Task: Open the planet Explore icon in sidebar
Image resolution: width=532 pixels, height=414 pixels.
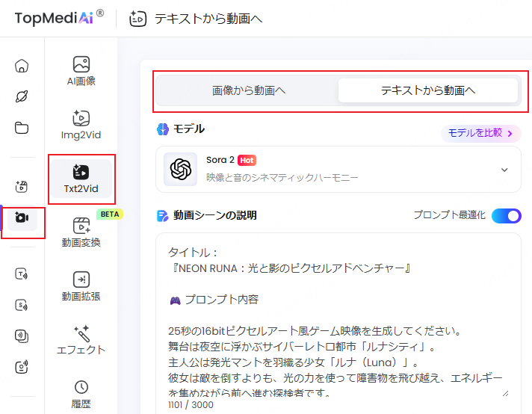Action: coord(22,96)
